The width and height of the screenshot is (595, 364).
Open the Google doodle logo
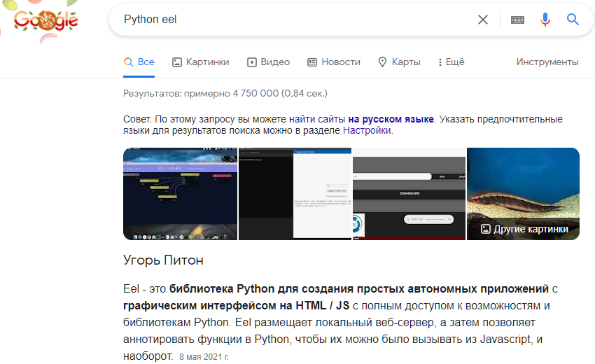[45, 20]
